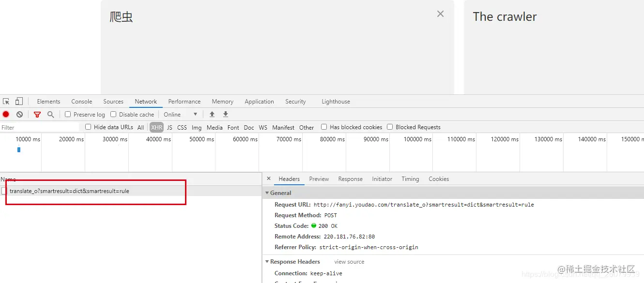Screen dimensions: 644x283
Task: Show the Timing detail tab
Action: tap(410, 179)
